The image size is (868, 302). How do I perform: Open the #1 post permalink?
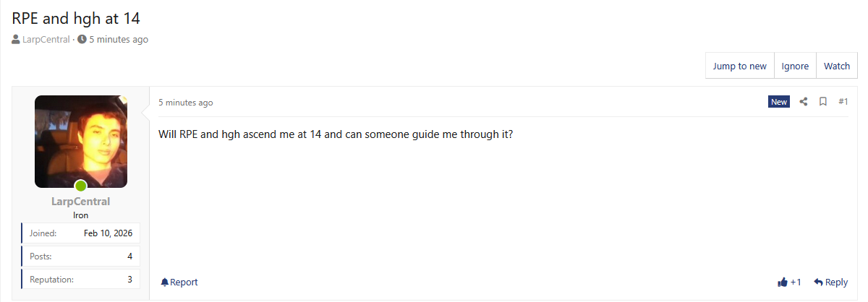pos(843,102)
